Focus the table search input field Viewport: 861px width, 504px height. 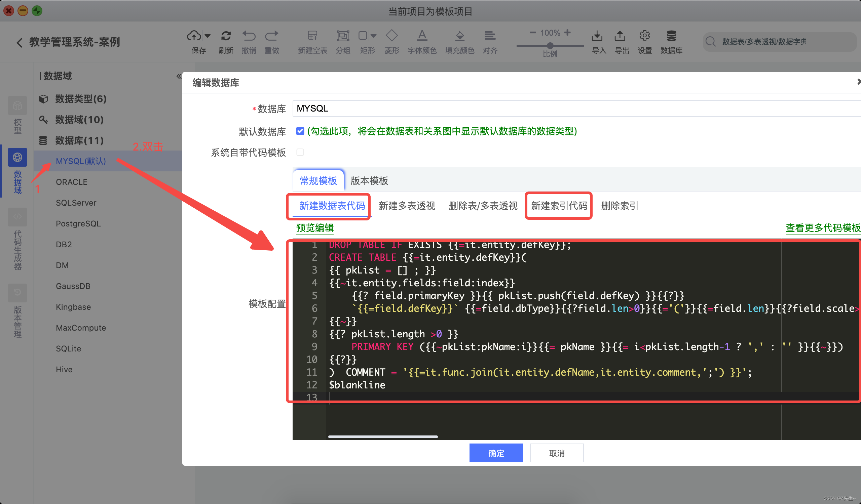(779, 42)
